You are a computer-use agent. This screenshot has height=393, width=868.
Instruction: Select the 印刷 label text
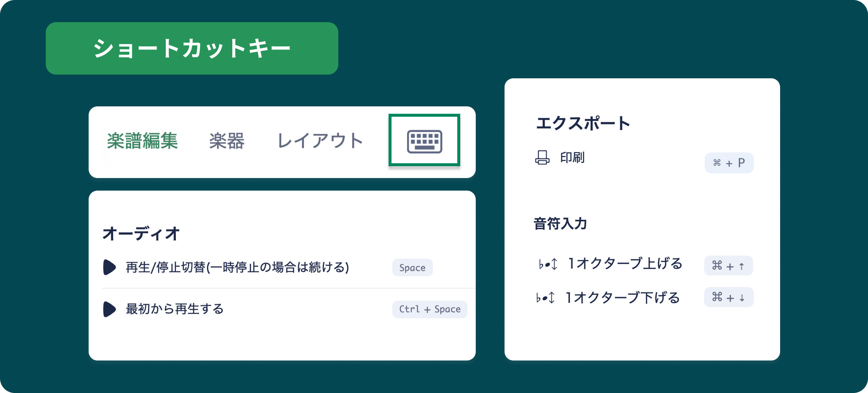(x=573, y=158)
